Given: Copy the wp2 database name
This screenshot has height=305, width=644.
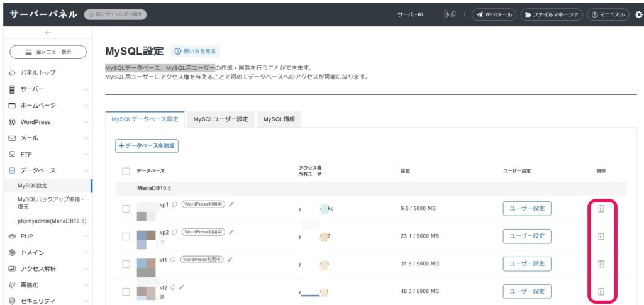Looking at the screenshot, I should point(175,232).
